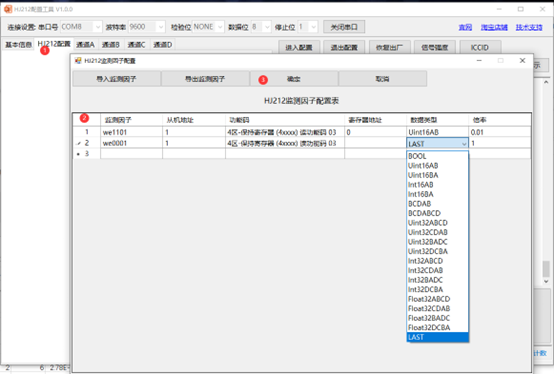
Task: Select BCDABCD from data type list
Action: [x=437, y=213]
